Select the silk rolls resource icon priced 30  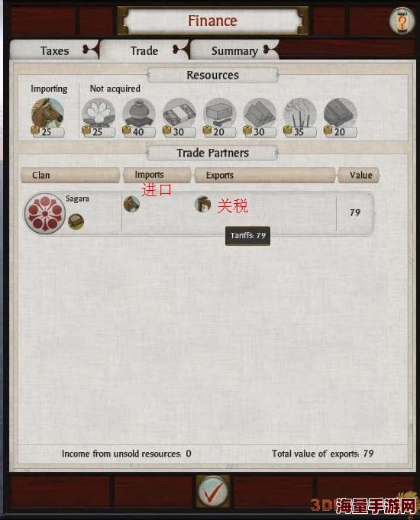pyautogui.click(x=179, y=114)
